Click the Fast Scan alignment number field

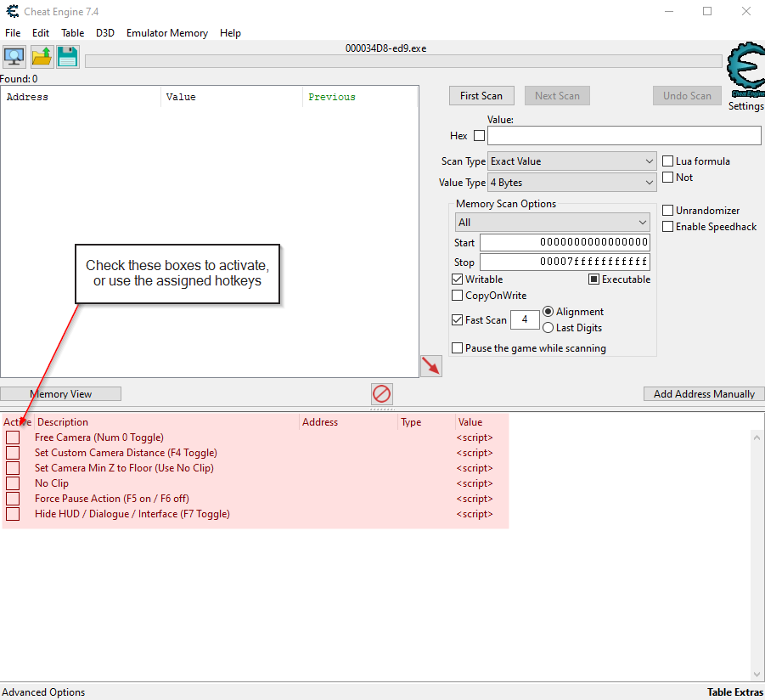pos(525,319)
